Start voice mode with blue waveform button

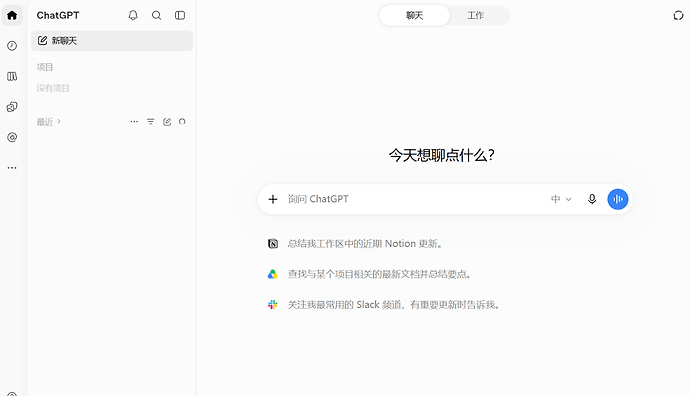click(618, 199)
